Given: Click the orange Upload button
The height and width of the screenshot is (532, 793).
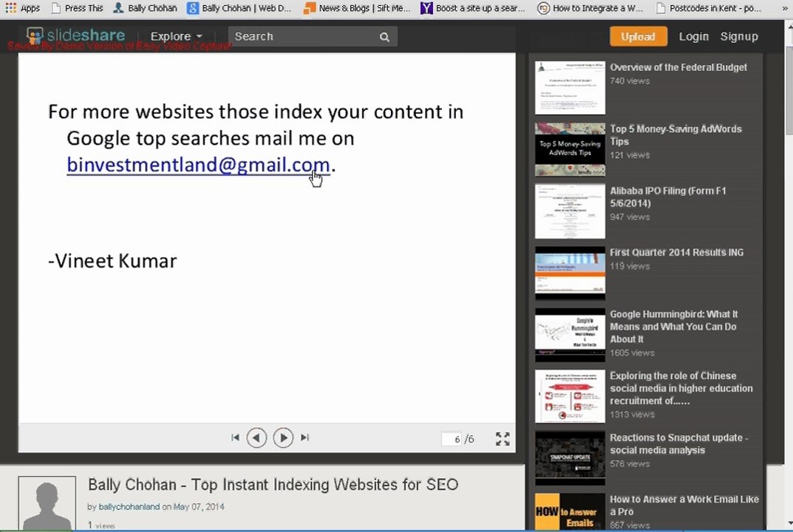Looking at the screenshot, I should [639, 36].
